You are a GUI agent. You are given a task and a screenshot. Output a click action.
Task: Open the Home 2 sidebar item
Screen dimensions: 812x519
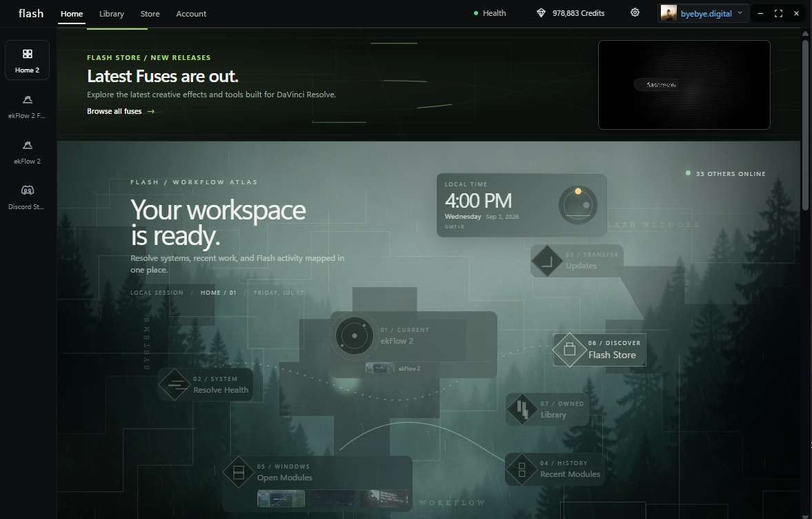click(27, 60)
